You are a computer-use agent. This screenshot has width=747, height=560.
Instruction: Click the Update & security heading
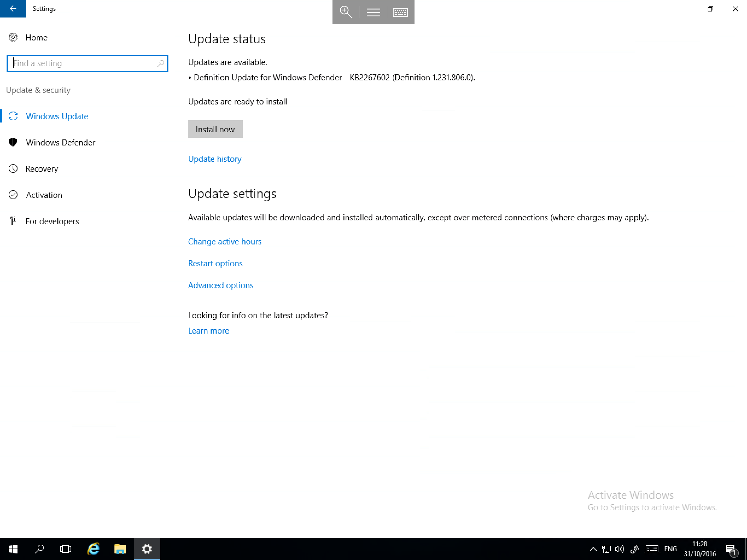coord(38,90)
